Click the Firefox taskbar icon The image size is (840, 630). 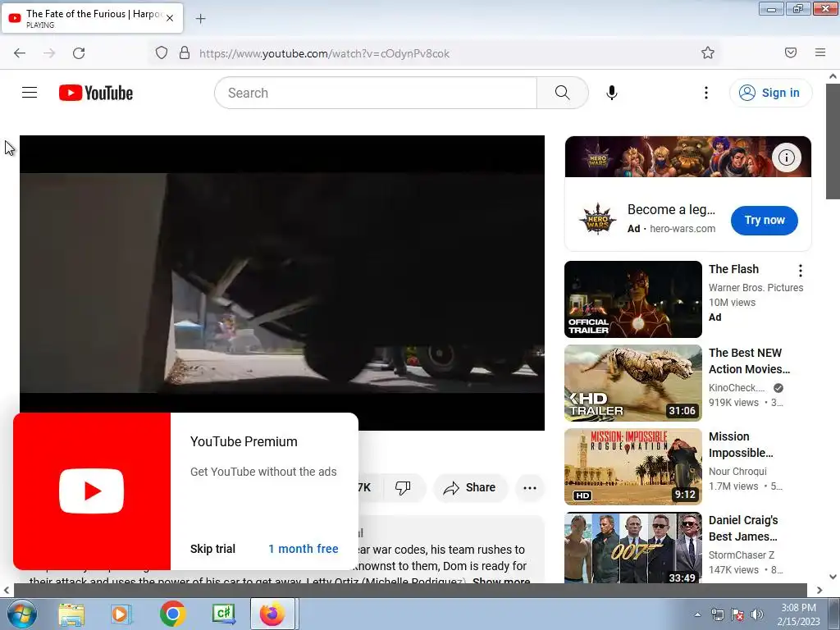tap(272, 614)
